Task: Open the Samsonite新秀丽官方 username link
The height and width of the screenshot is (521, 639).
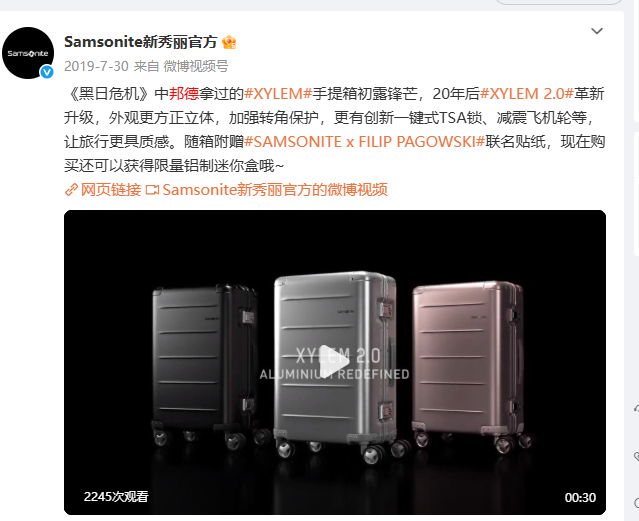Action: [141, 42]
